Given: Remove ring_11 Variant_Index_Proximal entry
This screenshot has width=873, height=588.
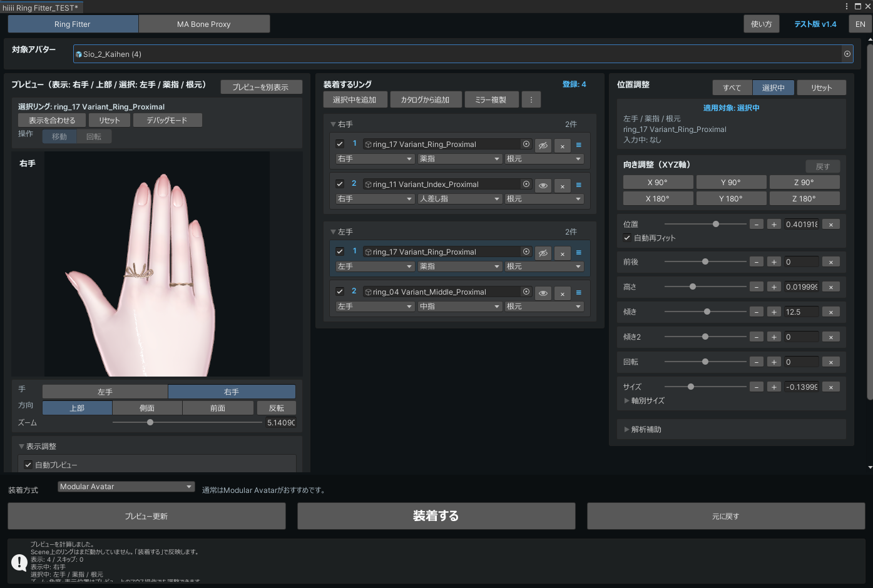Looking at the screenshot, I should 563,186.
